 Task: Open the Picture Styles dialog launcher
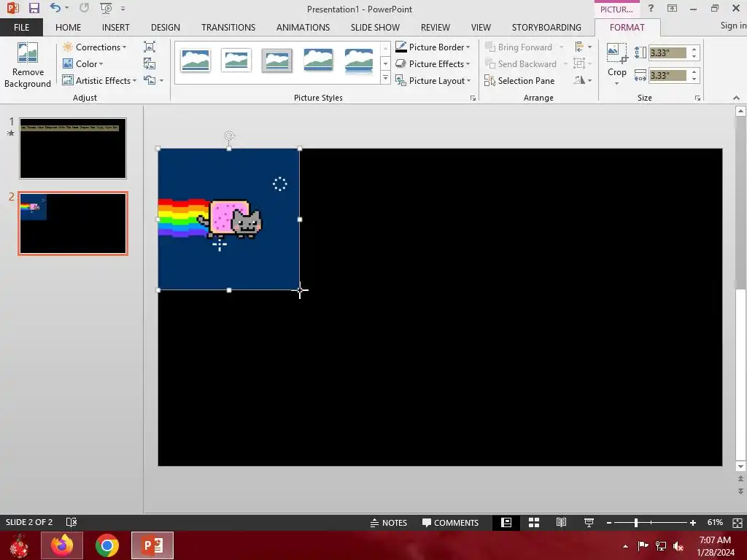(x=473, y=98)
